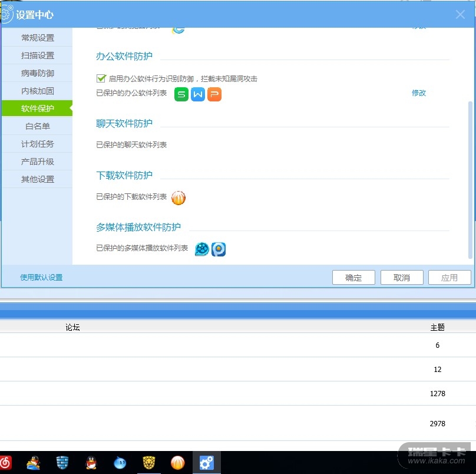Click 聊天软件防护 section heading
476x474 pixels.
(x=124, y=123)
